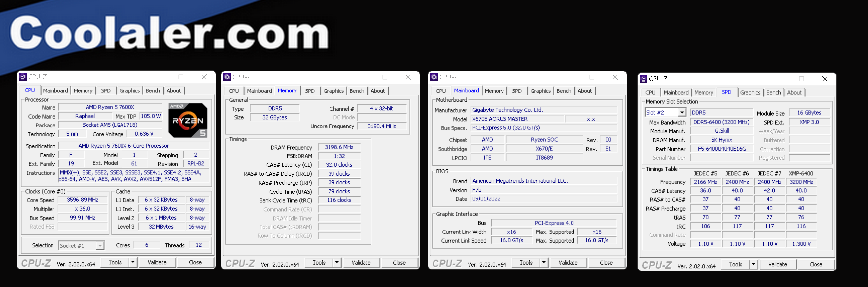Click the CPU-Z app icon in SPD window titlebar
The height and width of the screenshot is (287, 868).
pos(643,79)
